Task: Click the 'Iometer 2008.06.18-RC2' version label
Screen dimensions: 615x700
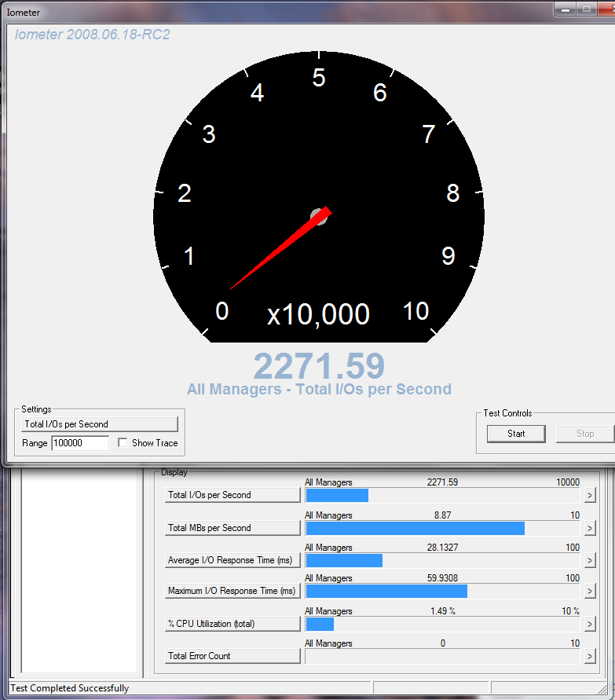Action: [93, 35]
